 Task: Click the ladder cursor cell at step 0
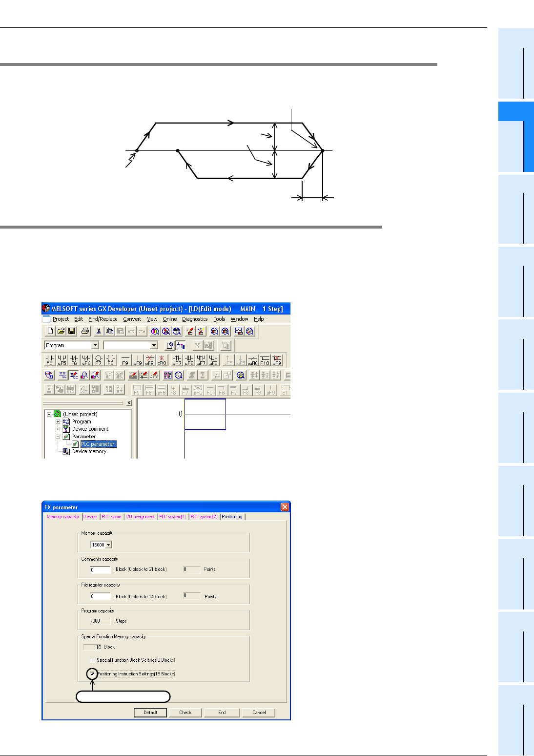(x=205, y=414)
